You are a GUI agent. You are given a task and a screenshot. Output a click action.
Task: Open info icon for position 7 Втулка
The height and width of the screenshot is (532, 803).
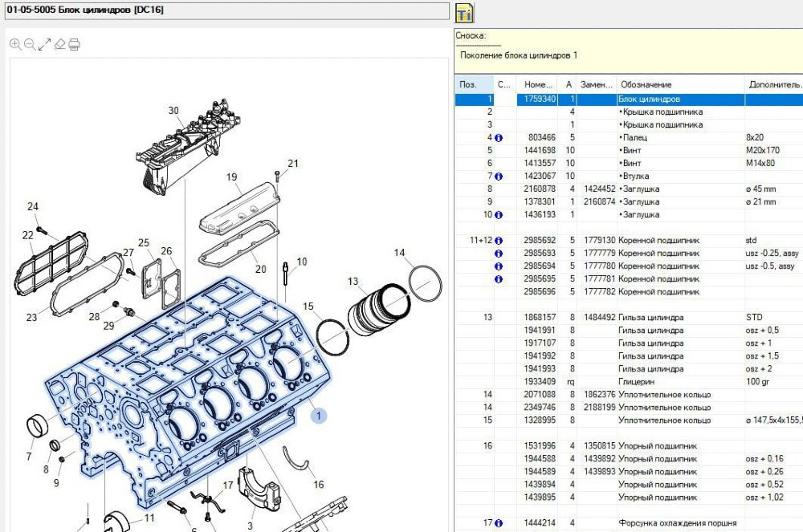[499, 177]
